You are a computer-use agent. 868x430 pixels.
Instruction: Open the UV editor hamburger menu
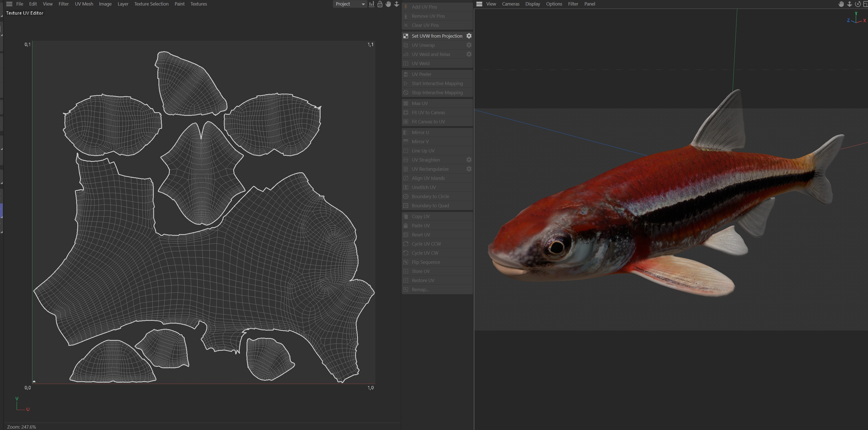pyautogui.click(x=9, y=4)
